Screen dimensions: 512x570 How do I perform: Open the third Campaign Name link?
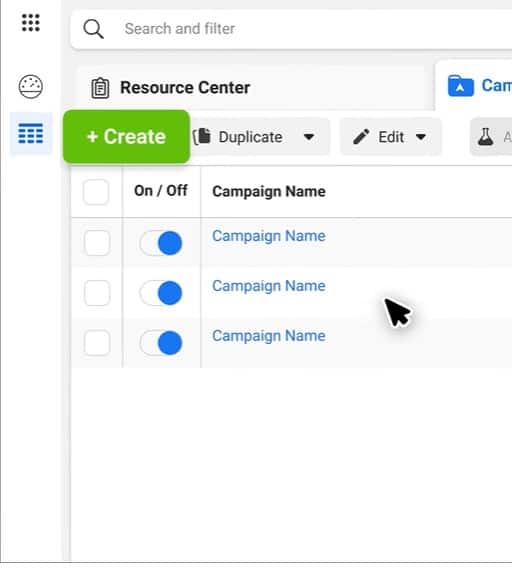(x=269, y=336)
